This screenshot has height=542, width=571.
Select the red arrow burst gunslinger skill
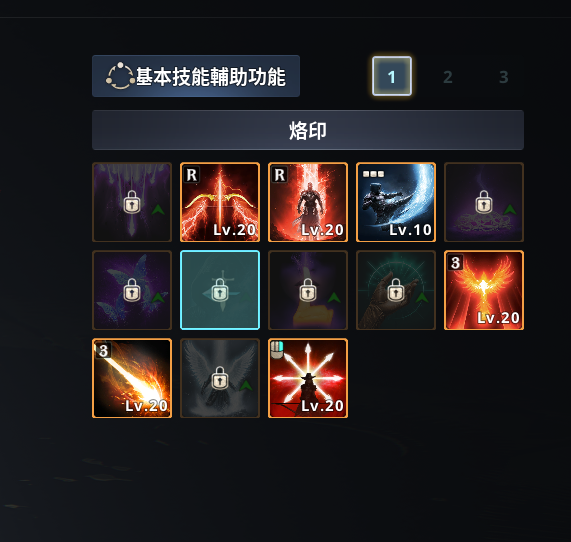tap(308, 378)
